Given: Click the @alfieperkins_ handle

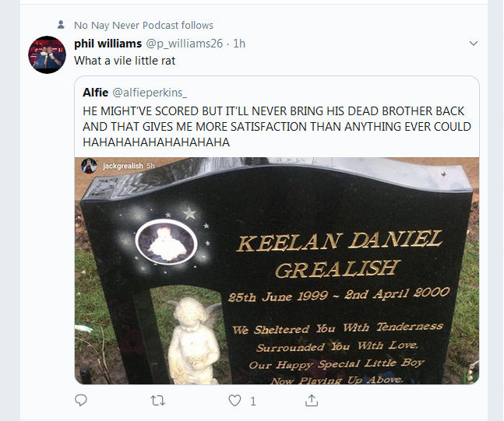Looking at the screenshot, I should tap(150, 93).
